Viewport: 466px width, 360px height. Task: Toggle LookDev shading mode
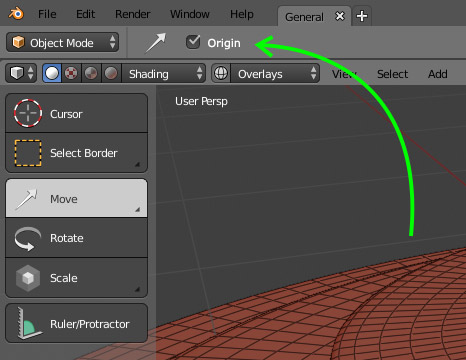pyautogui.click(x=91, y=73)
